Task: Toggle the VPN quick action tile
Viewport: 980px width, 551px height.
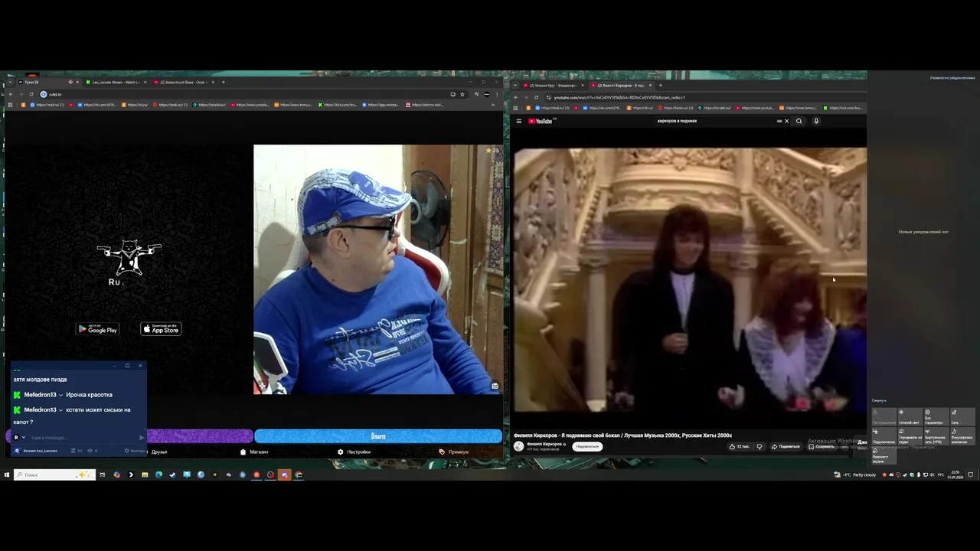Action: (936, 435)
